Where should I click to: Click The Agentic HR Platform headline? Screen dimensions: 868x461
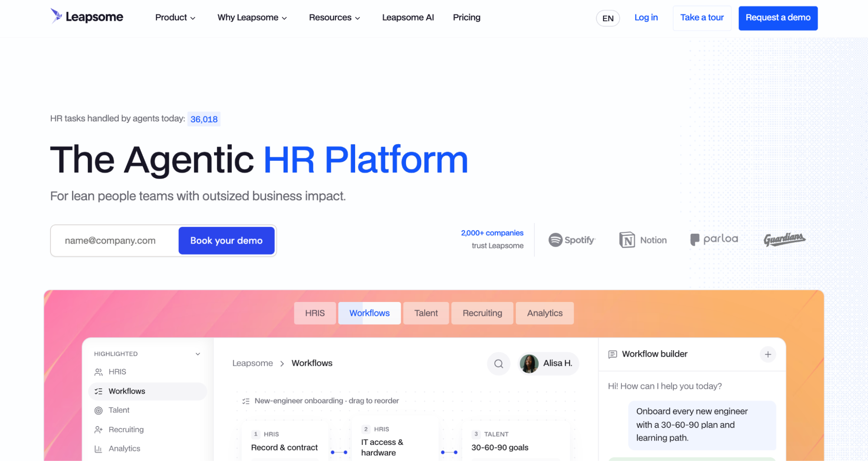pyautogui.click(x=259, y=160)
